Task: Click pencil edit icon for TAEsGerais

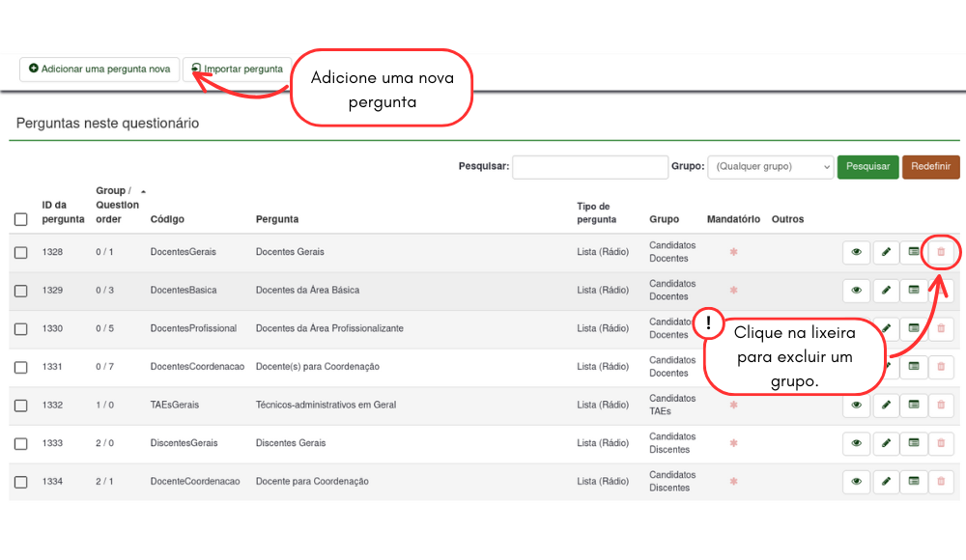Action: coord(886,405)
